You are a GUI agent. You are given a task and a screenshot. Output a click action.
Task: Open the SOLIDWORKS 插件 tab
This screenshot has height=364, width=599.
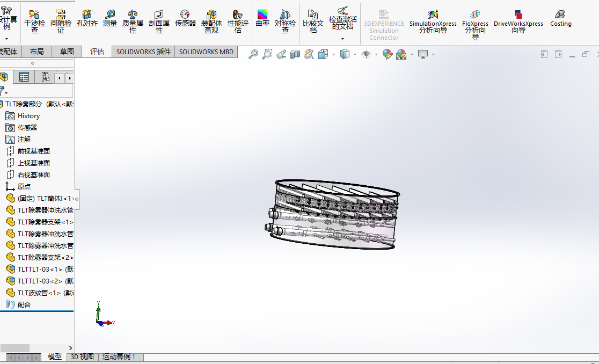[x=143, y=52]
